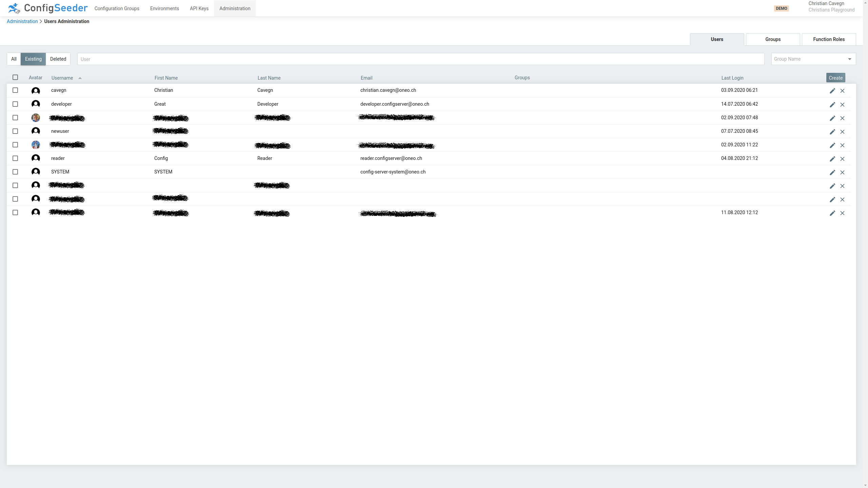Image resolution: width=868 pixels, height=488 pixels.
Task: Delete the developer user via X icon
Action: [843, 104]
